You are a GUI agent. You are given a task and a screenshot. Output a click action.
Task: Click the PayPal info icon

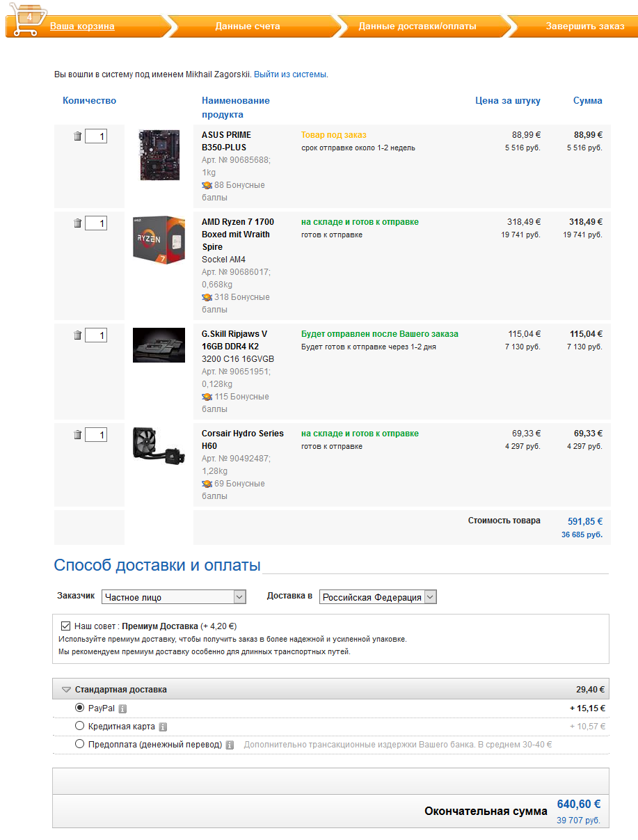tap(122, 708)
